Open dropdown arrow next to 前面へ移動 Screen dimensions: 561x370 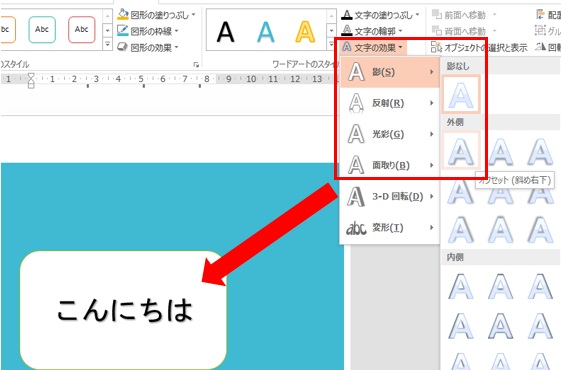click(494, 15)
